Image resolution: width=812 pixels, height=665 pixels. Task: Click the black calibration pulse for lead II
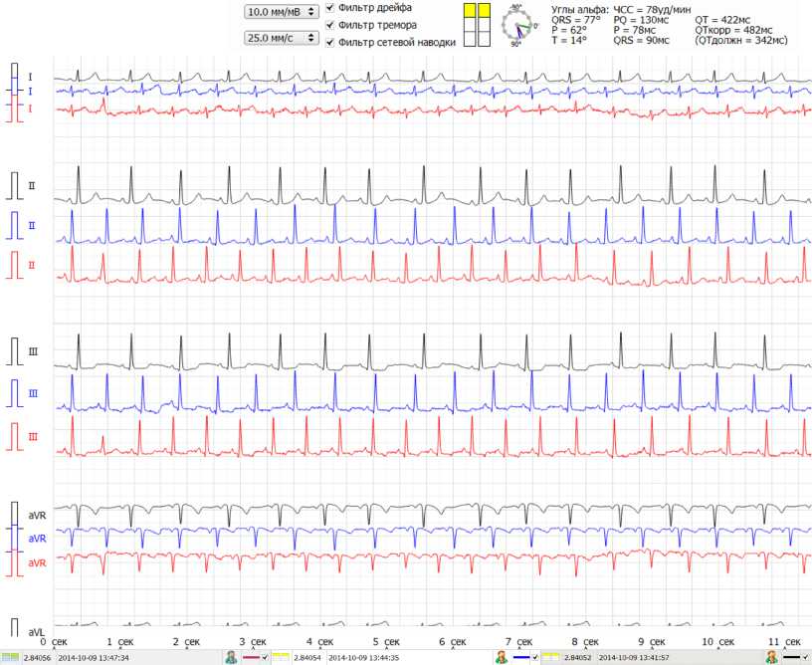15,186
